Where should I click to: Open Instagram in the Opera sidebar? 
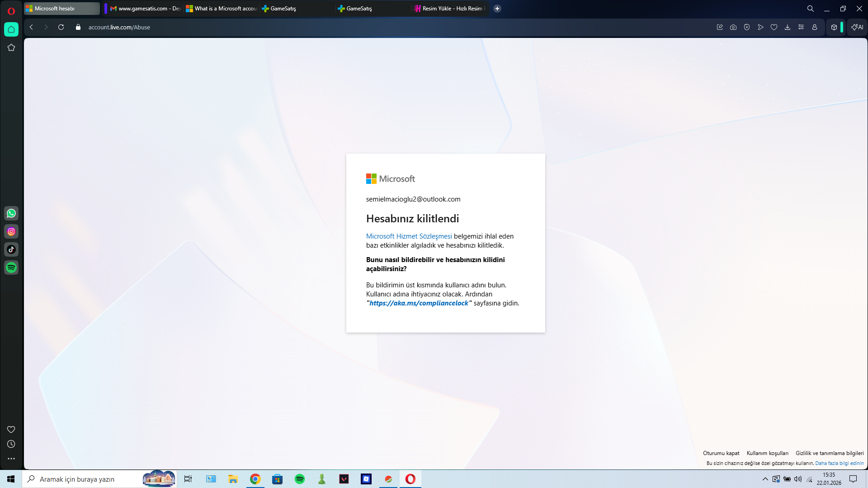(x=11, y=231)
